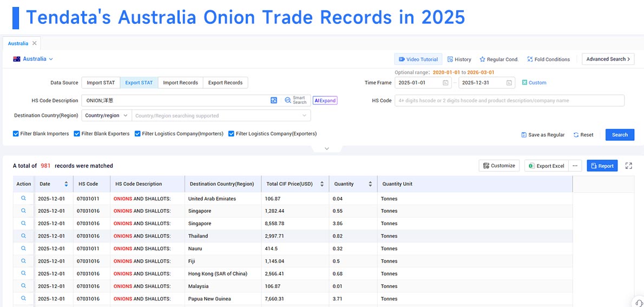The width and height of the screenshot is (644, 307).
Task: Click the Hong Kong (SAR of China) cell
Action: (x=223, y=274)
